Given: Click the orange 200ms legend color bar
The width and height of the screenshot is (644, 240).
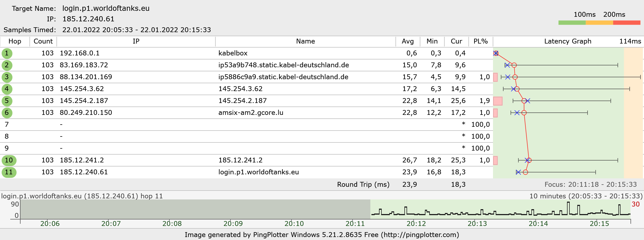Looking at the screenshot, I should point(599,23).
